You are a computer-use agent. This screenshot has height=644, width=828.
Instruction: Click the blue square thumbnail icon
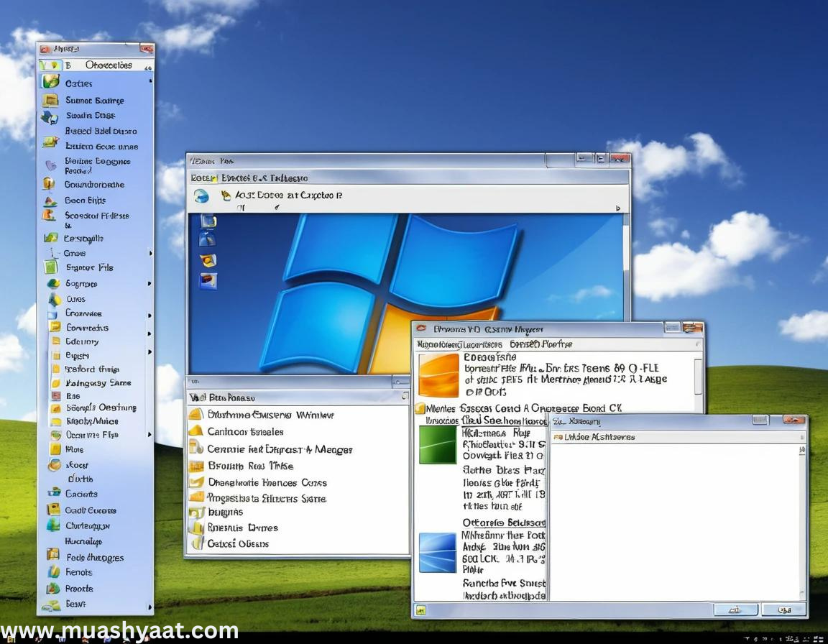click(x=438, y=552)
